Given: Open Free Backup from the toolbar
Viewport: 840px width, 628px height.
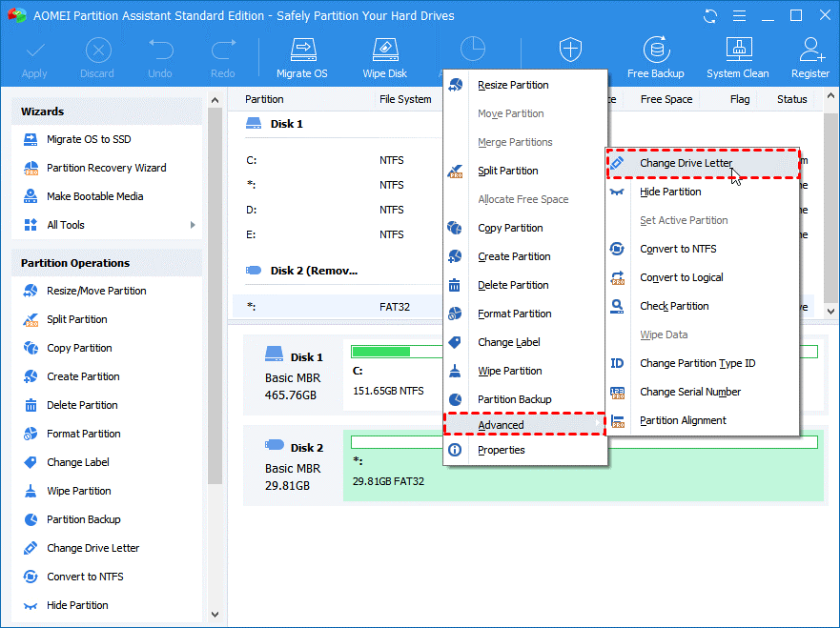Looking at the screenshot, I should [x=656, y=55].
